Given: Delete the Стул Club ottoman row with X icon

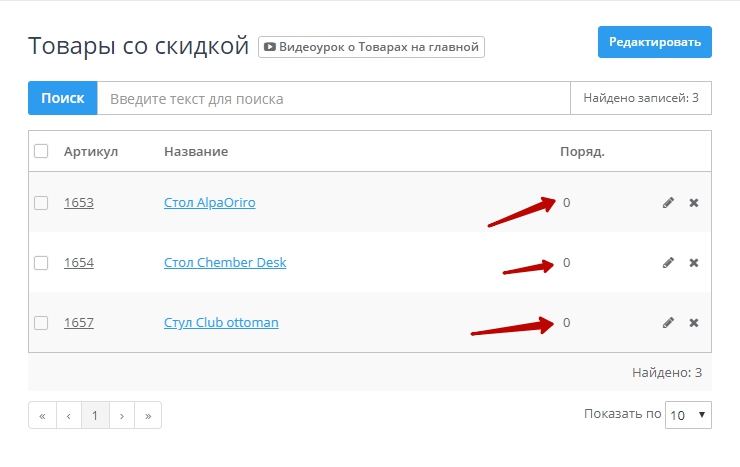Looking at the screenshot, I should pyautogui.click(x=694, y=323).
